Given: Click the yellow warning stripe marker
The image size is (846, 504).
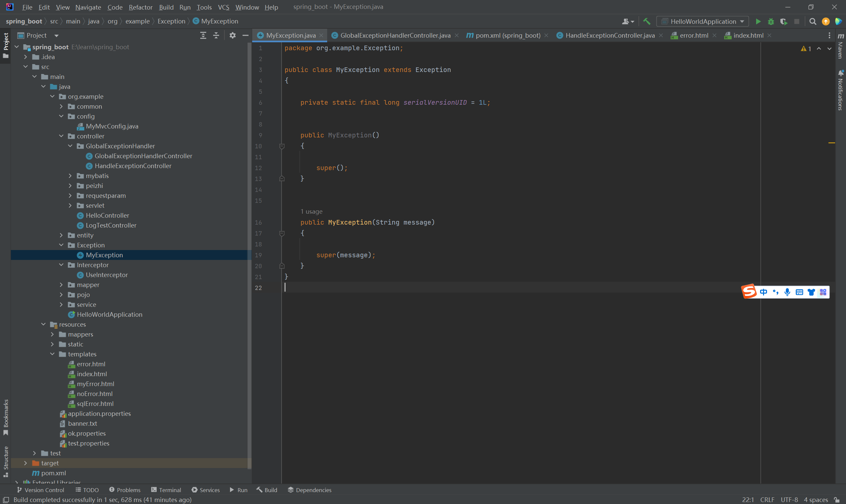Looking at the screenshot, I should [x=831, y=143].
